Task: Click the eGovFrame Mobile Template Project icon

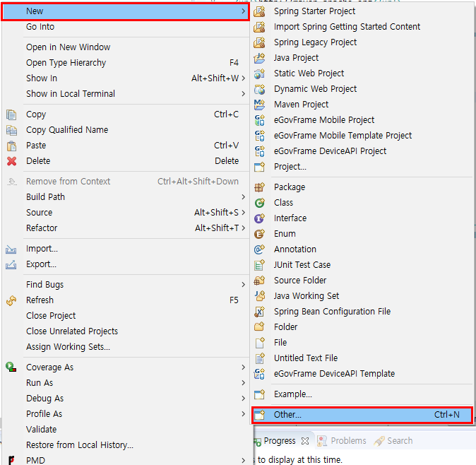Action: pos(259,136)
